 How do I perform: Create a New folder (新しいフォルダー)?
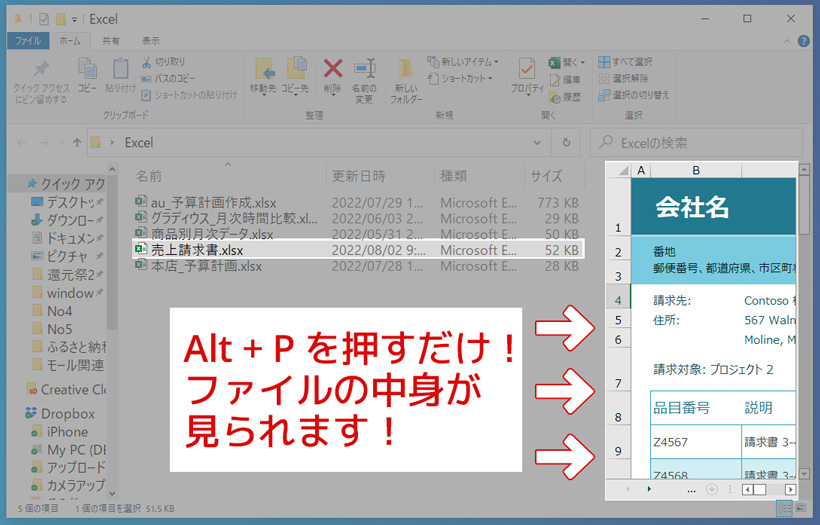tap(406, 81)
